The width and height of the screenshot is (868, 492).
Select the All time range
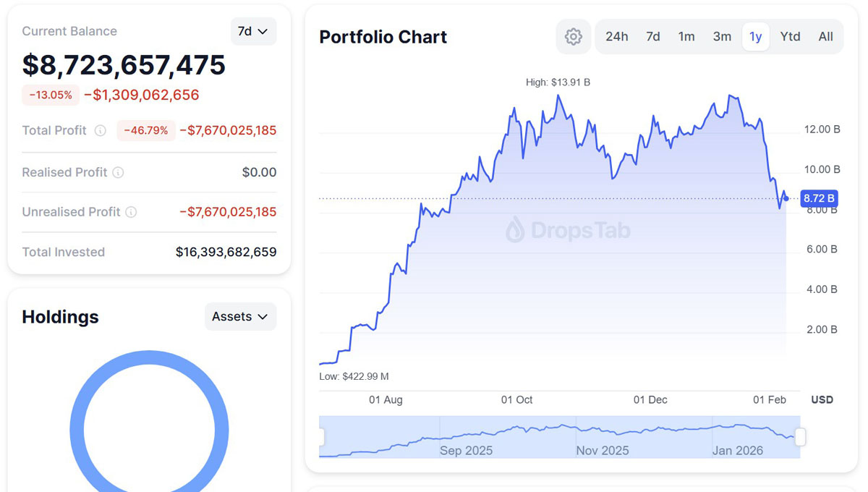click(825, 36)
